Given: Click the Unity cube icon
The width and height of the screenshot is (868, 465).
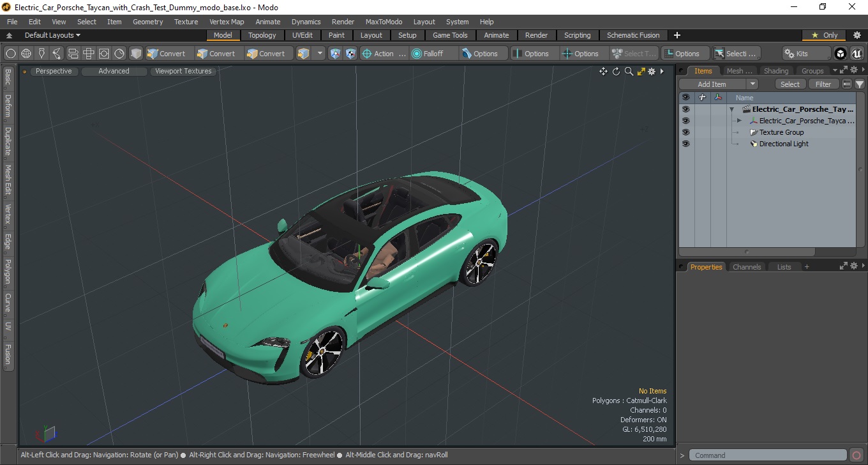Looking at the screenshot, I should (841, 54).
